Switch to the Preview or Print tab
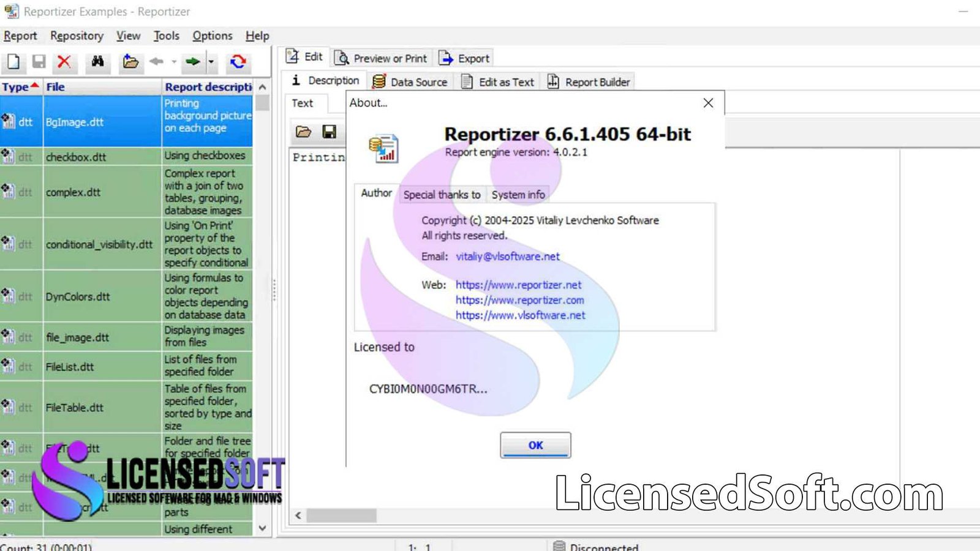The width and height of the screenshot is (980, 551). click(x=382, y=58)
